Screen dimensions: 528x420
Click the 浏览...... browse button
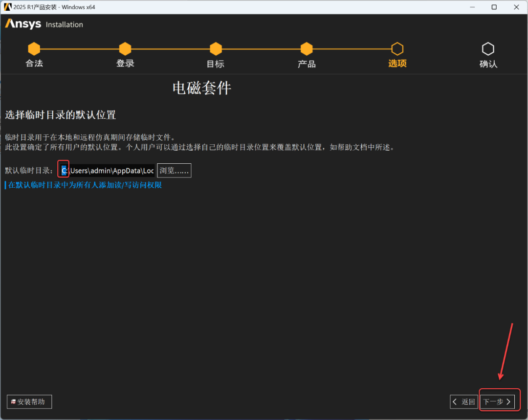point(174,171)
